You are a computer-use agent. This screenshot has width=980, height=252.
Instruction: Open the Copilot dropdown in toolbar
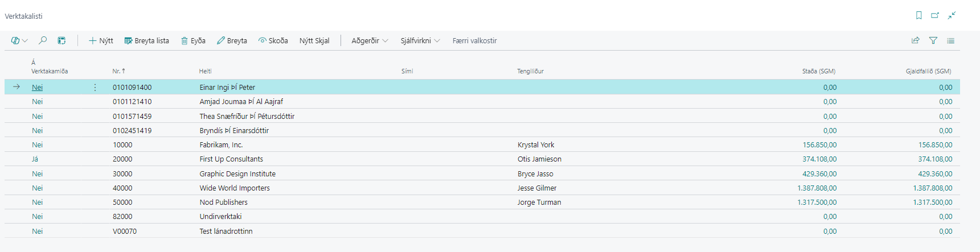(19, 40)
